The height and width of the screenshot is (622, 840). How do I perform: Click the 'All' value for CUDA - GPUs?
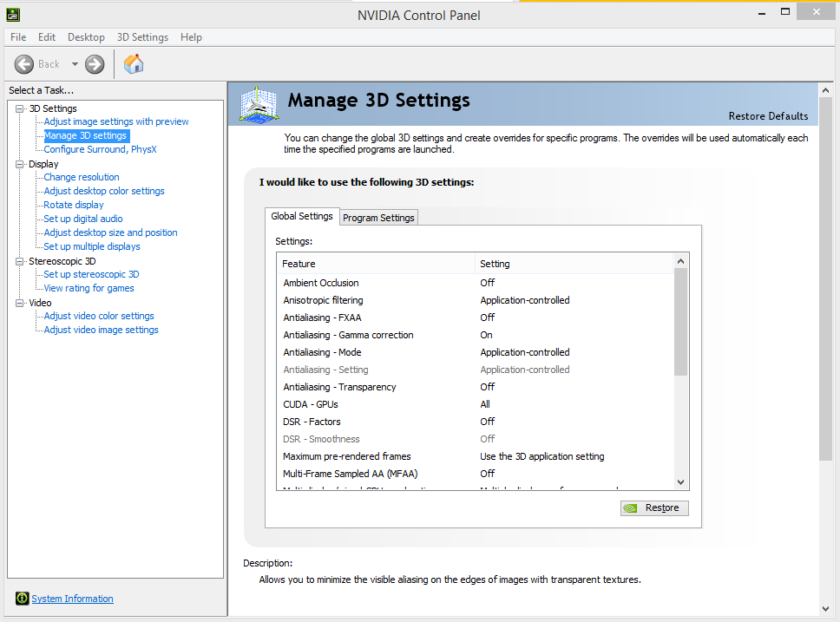[x=485, y=404]
